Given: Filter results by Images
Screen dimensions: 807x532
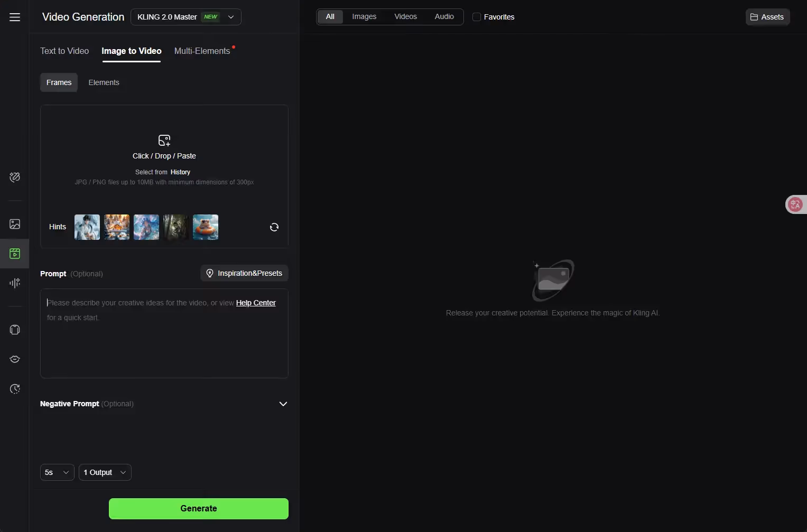Looking at the screenshot, I should click(365, 17).
